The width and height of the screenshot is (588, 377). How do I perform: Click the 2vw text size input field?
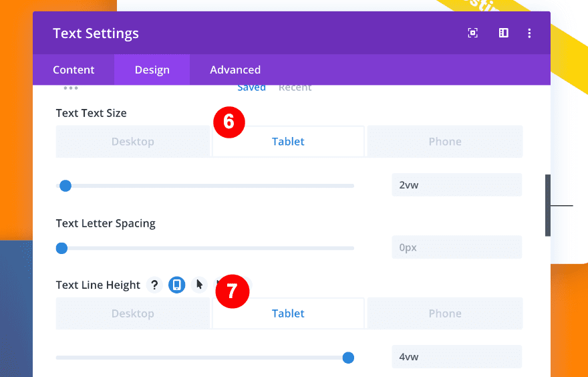click(x=456, y=185)
